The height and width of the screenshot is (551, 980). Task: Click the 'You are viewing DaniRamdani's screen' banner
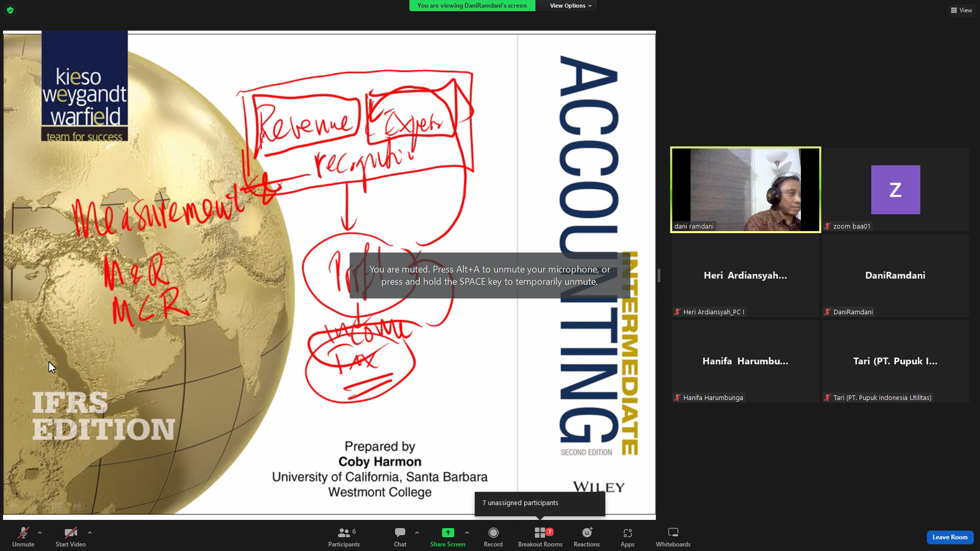(472, 6)
